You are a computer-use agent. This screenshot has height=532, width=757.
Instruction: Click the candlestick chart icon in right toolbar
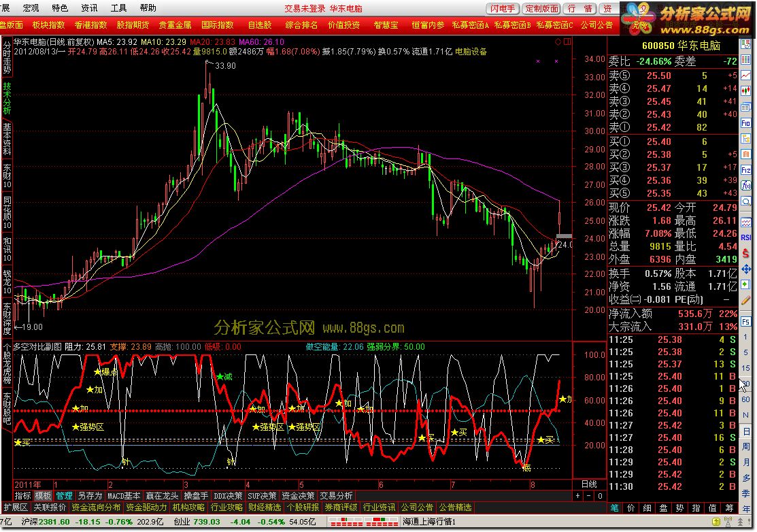pyautogui.click(x=746, y=90)
